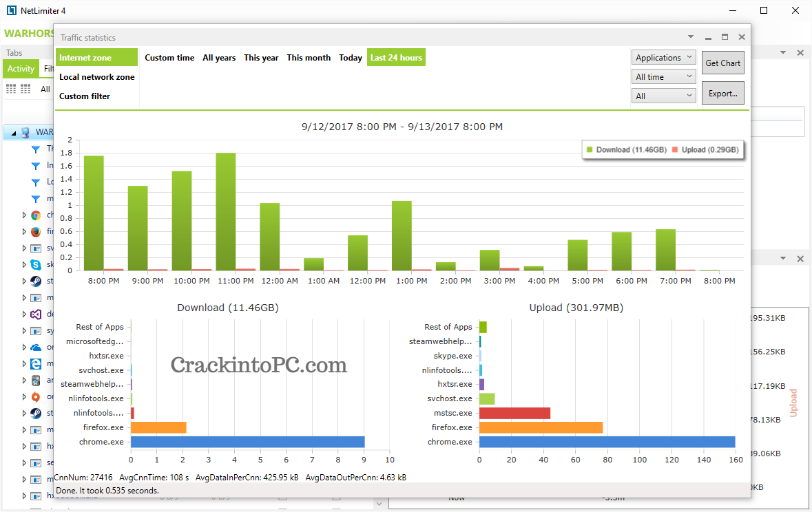Expand the OneDrive tree row
This screenshot has width=812, height=512.
24,348
